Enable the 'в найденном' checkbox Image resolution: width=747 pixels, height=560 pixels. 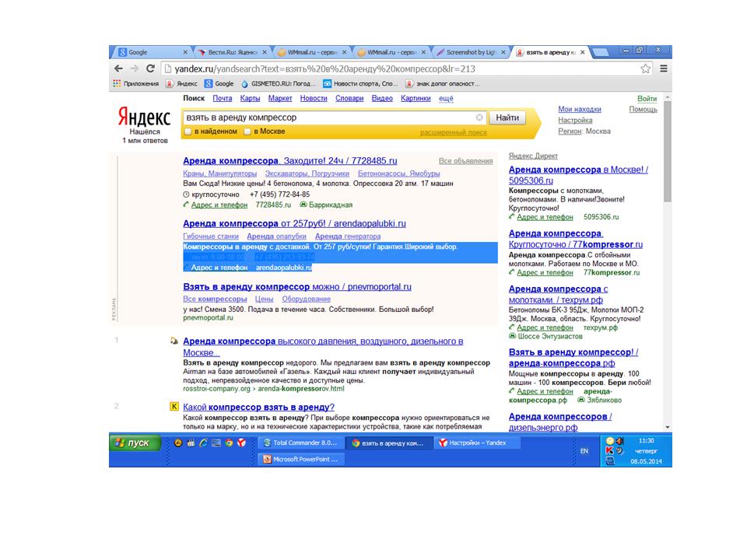click(188, 131)
